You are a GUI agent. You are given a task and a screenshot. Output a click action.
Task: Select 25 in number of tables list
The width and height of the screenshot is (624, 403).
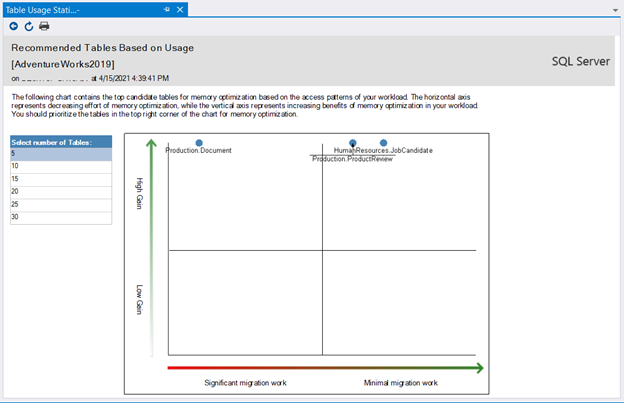click(61, 204)
